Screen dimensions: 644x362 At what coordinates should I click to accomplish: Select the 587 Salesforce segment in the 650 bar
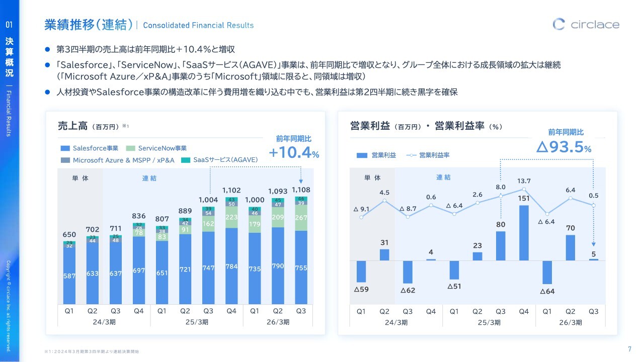[69, 276]
